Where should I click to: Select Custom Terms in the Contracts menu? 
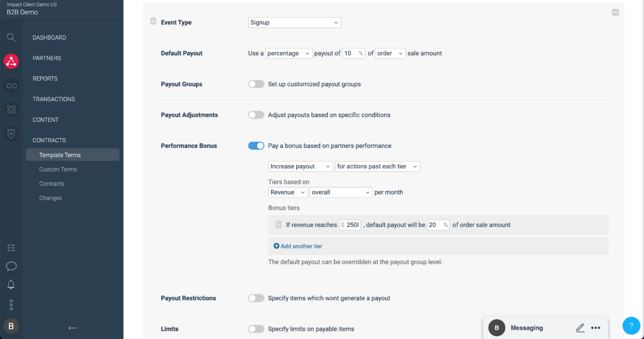pyautogui.click(x=57, y=169)
